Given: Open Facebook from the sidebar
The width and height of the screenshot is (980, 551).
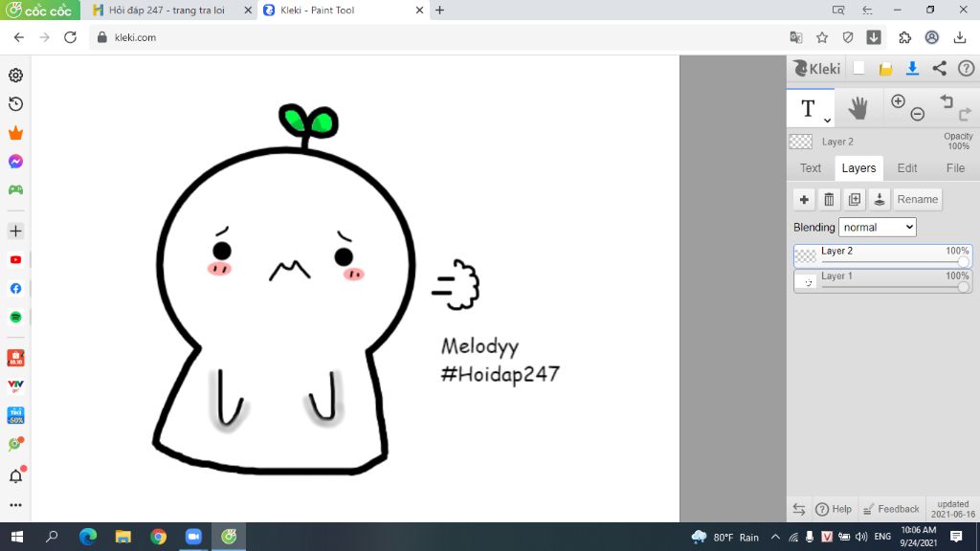Looking at the screenshot, I should (x=15, y=289).
